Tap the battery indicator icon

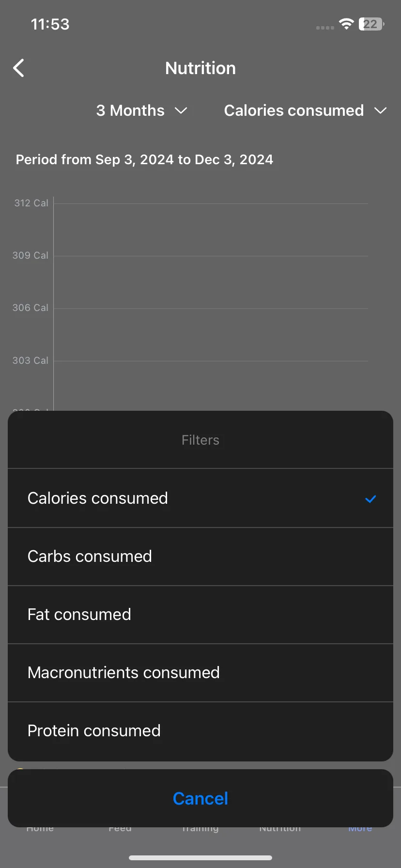tap(371, 24)
